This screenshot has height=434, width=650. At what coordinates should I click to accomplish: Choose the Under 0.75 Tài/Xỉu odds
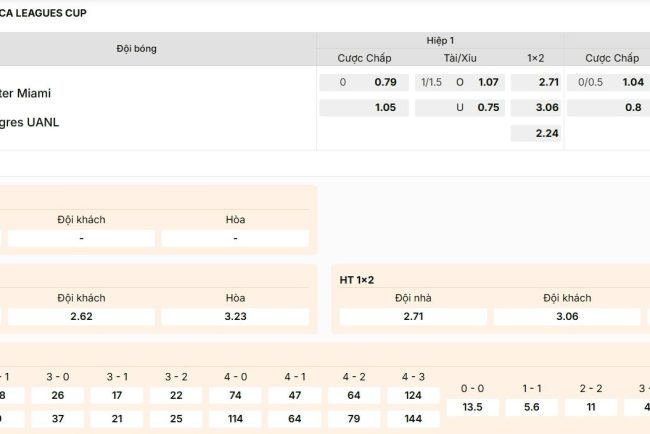pyautogui.click(x=488, y=108)
